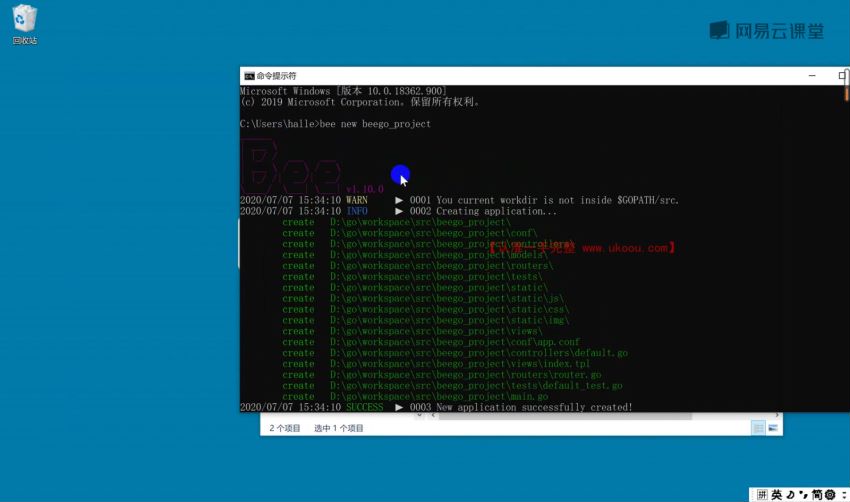Click the IME Pinyin mode icon
Image resolution: width=850 pixels, height=502 pixels.
tap(762, 494)
